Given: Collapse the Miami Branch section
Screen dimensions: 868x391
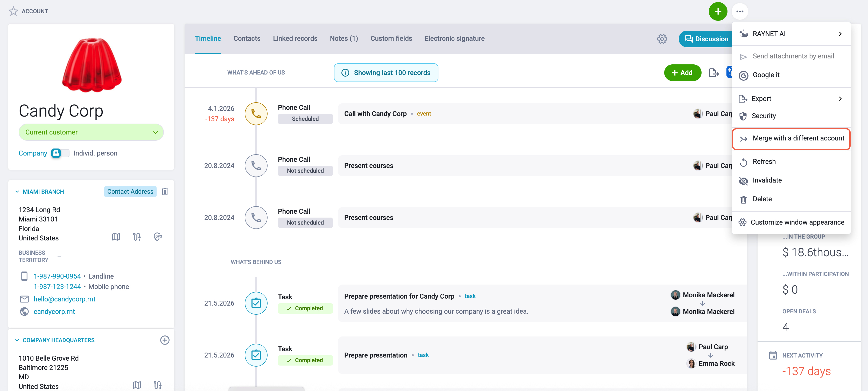Looking at the screenshot, I should coord(17,192).
